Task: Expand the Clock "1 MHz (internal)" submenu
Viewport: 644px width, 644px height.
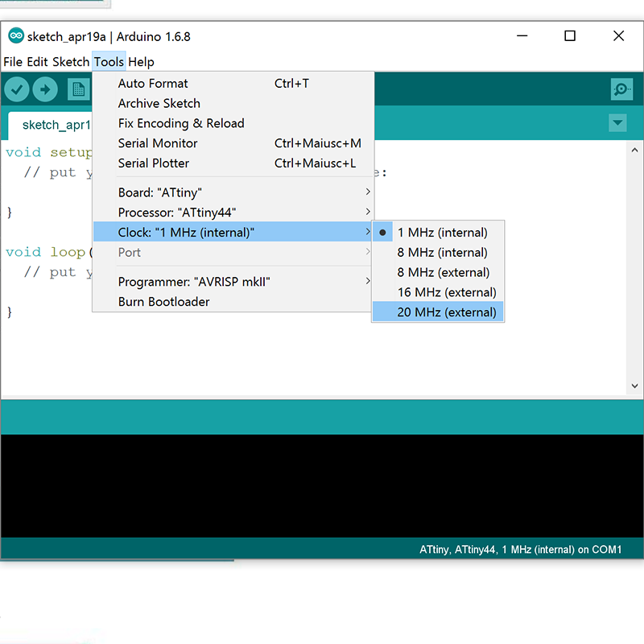Action: tap(233, 232)
